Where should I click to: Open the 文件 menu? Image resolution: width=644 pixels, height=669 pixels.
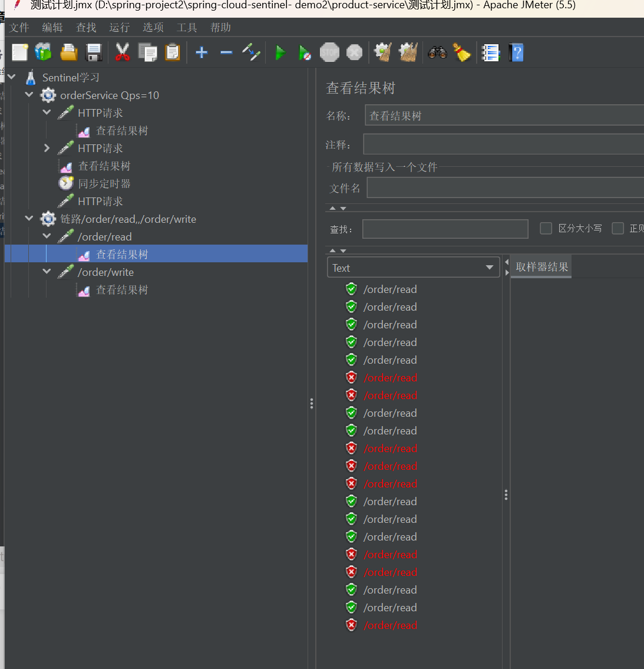19,28
